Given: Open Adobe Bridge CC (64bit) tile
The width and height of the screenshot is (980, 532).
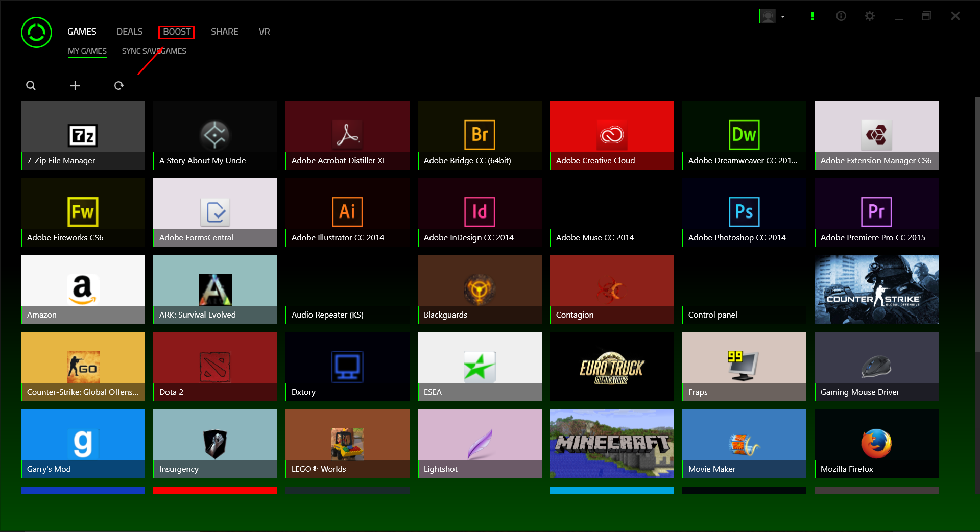Looking at the screenshot, I should pos(480,135).
